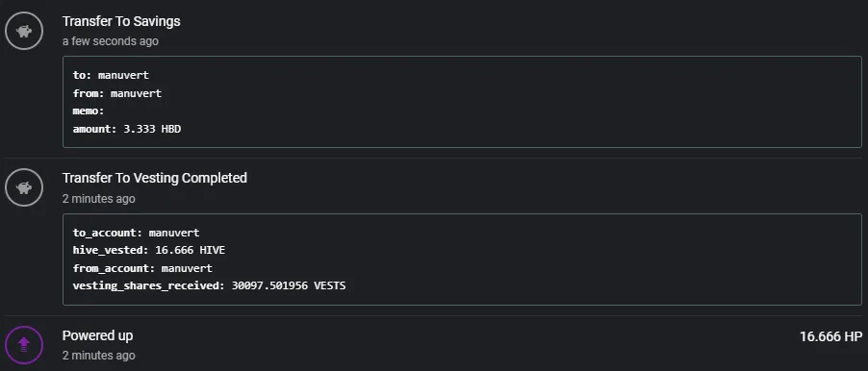Click the 'hive_vested' key label
Screen dimensions: 868x371
point(109,251)
